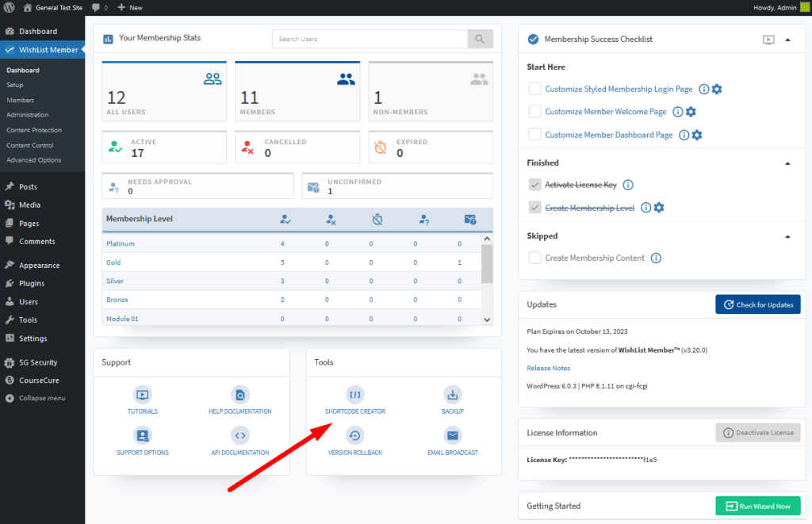Open the Members stats card
This screenshot has height=524, width=812.
[x=298, y=92]
